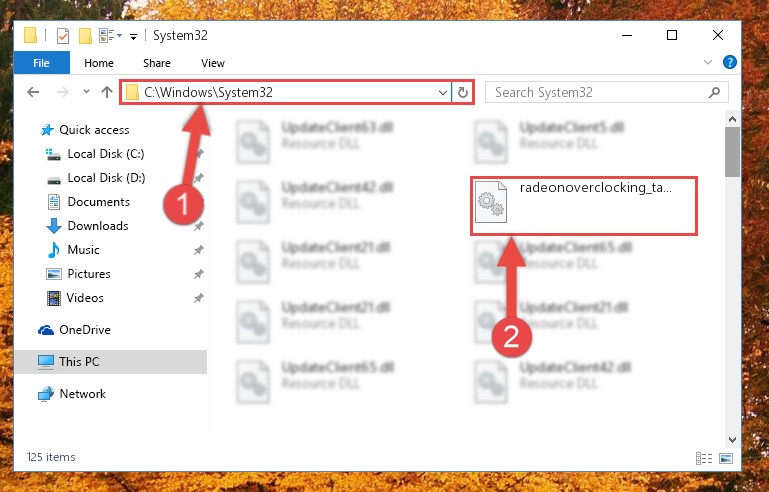The image size is (769, 492).
Task: Click the vertical scrollbar down arrow
Action: click(732, 440)
